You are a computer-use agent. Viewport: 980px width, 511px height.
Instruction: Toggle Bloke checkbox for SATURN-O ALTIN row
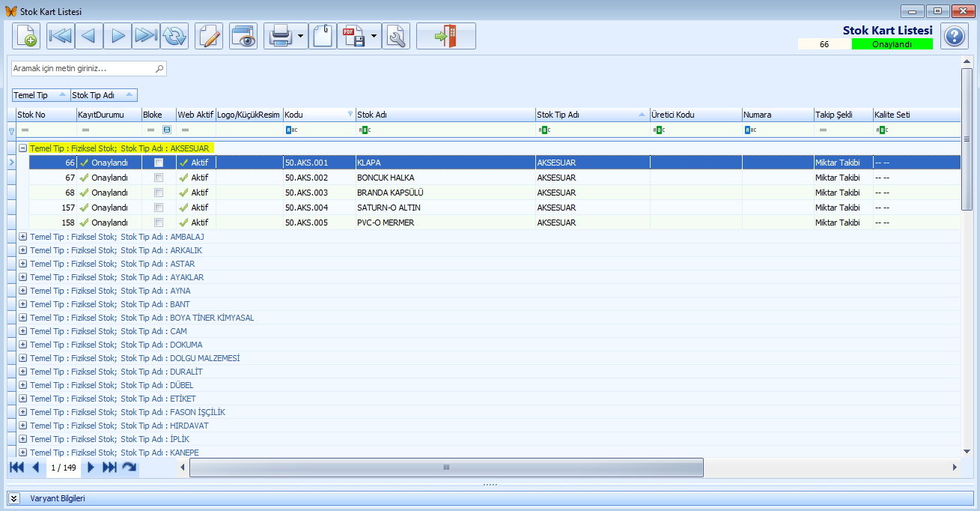tap(159, 208)
